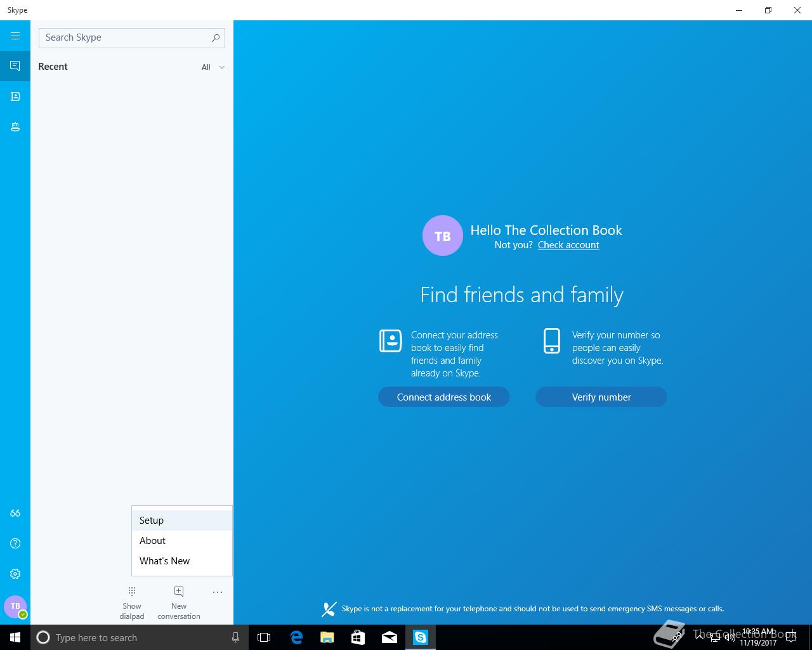Follow the Check account link
The height and width of the screenshot is (650, 812).
coord(568,245)
